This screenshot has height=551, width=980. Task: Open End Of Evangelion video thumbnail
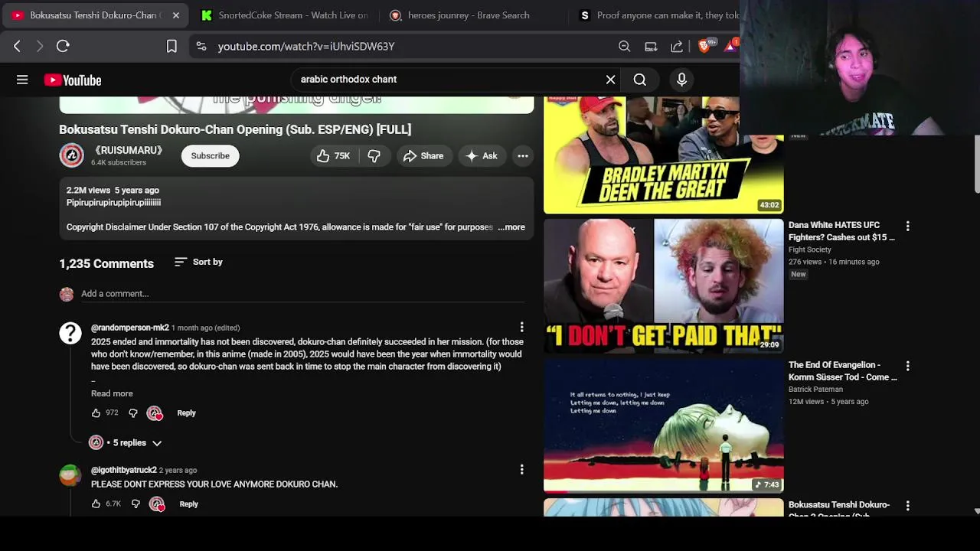[663, 425]
